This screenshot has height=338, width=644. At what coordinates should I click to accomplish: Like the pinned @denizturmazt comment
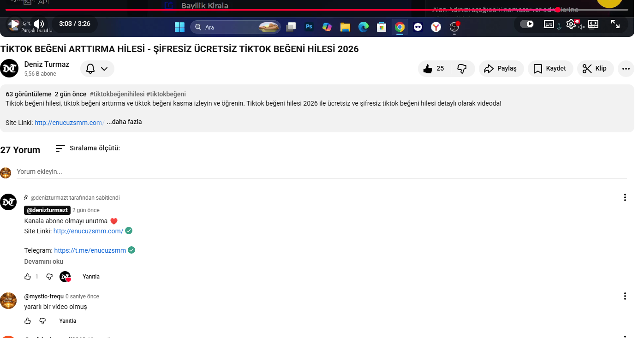click(x=28, y=277)
